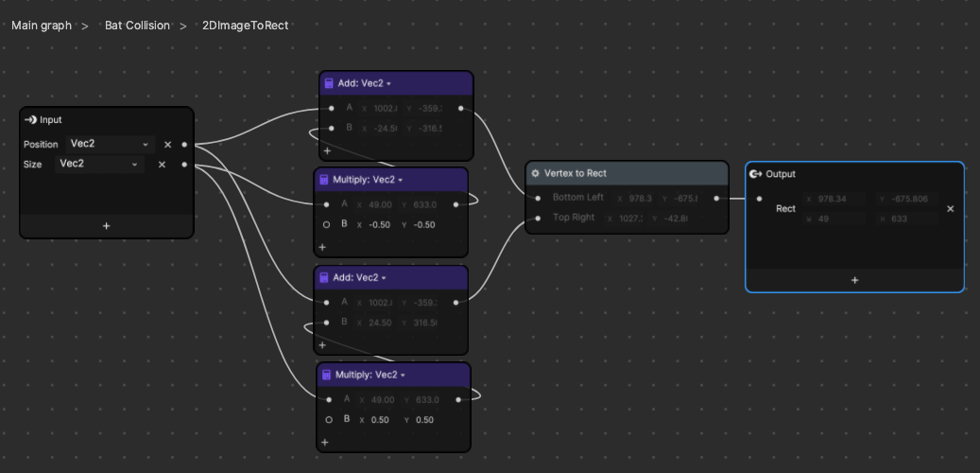This screenshot has height=473, width=980.
Task: Click calculator icon on lower Multiply: Vec2 node
Action: coord(326,375)
